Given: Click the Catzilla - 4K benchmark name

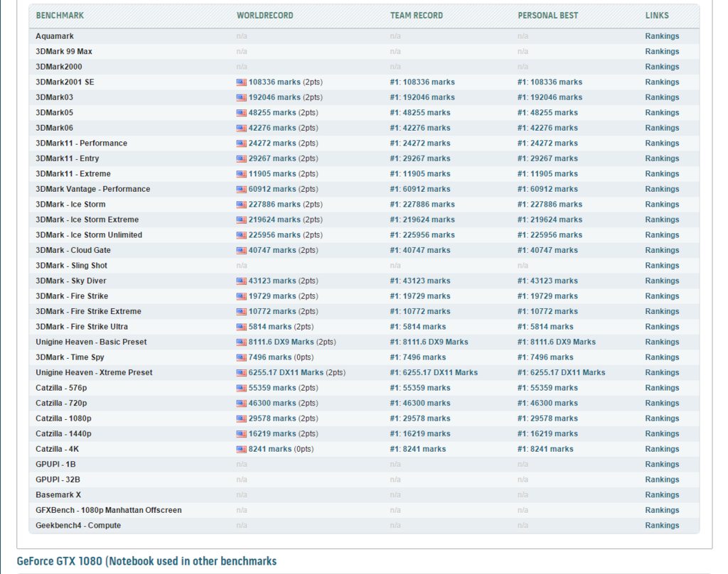Looking at the screenshot, I should pos(57,450).
